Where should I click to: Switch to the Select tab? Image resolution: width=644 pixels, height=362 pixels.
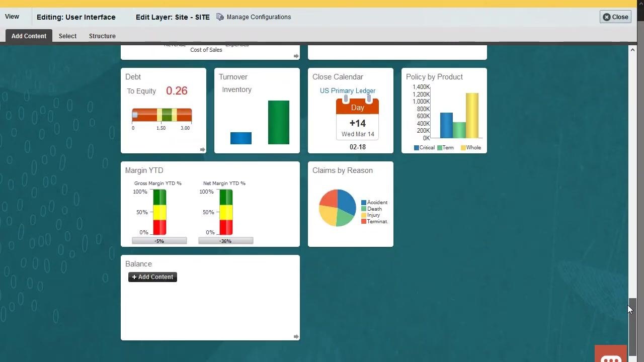pyautogui.click(x=67, y=36)
